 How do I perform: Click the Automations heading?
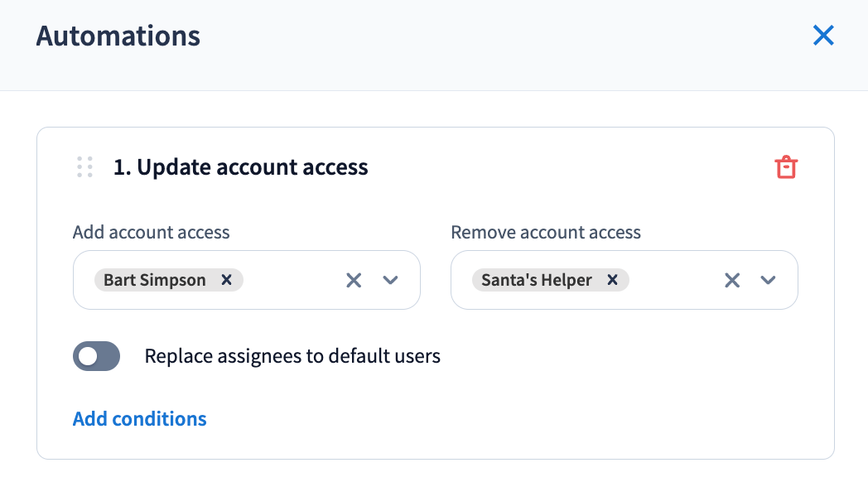point(118,36)
